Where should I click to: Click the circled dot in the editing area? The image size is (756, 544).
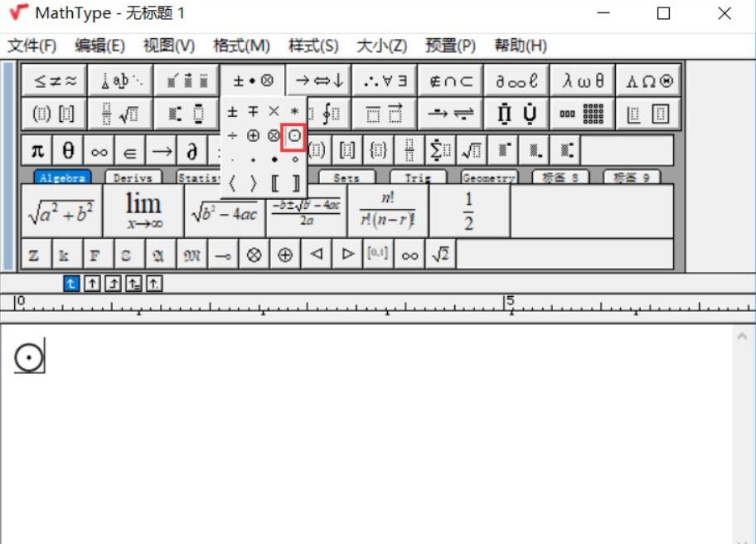coord(29,358)
